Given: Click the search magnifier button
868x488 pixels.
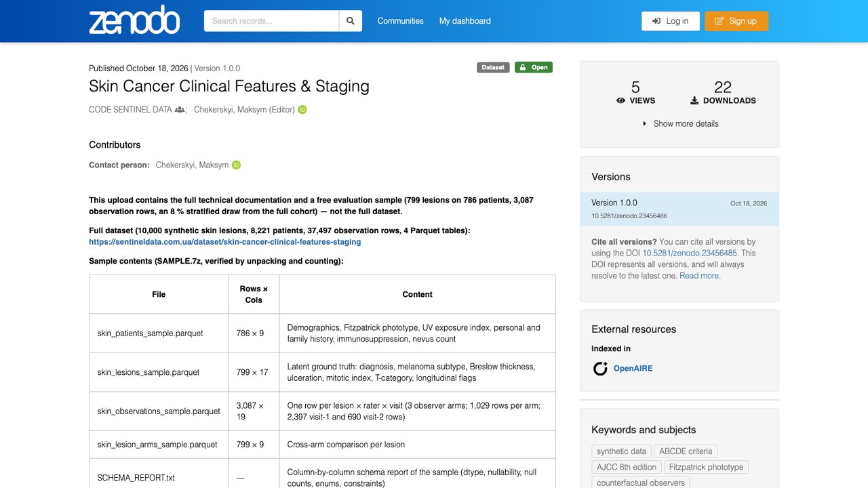Looking at the screenshot, I should 351,21.
